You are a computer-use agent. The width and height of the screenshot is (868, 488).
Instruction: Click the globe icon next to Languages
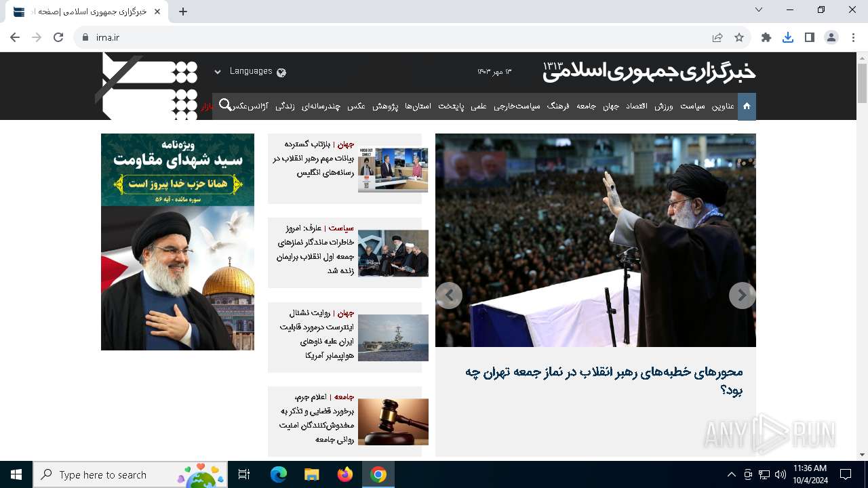[281, 72]
